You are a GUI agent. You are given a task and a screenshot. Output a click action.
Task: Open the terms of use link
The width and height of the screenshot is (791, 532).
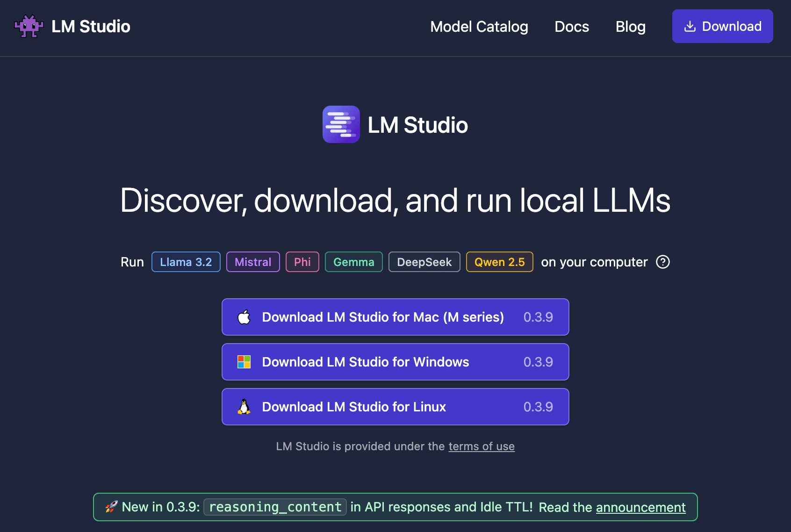pos(482,446)
